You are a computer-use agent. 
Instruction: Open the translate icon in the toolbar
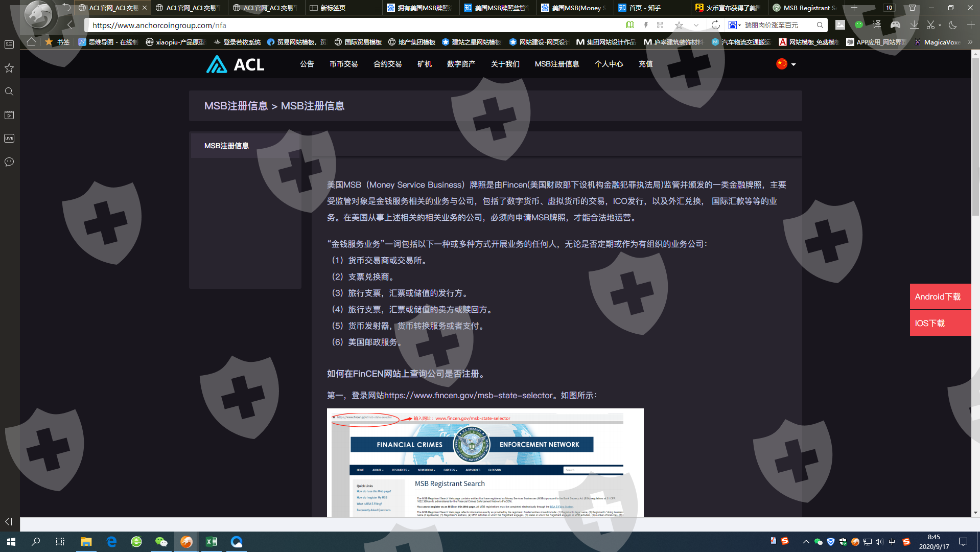pos(877,25)
